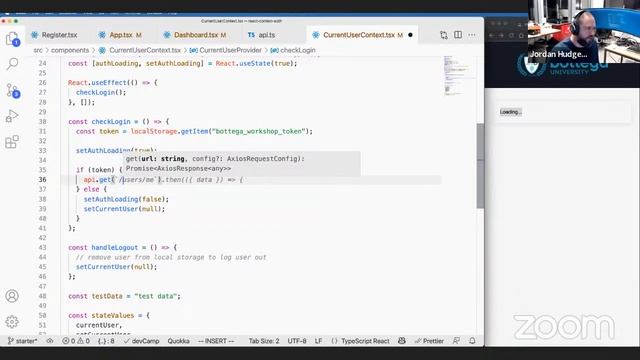Open the Explorer view in activity bar

tap(12, 39)
